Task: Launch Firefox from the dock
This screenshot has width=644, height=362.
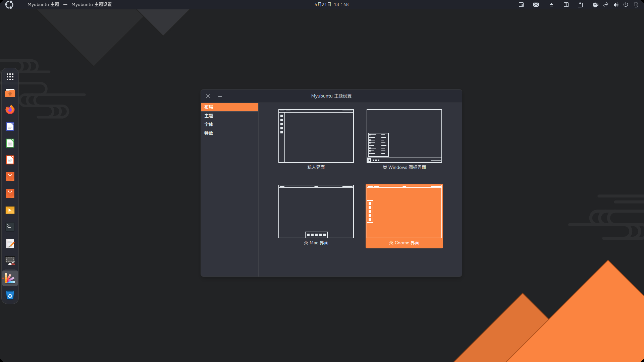Action: (x=10, y=110)
